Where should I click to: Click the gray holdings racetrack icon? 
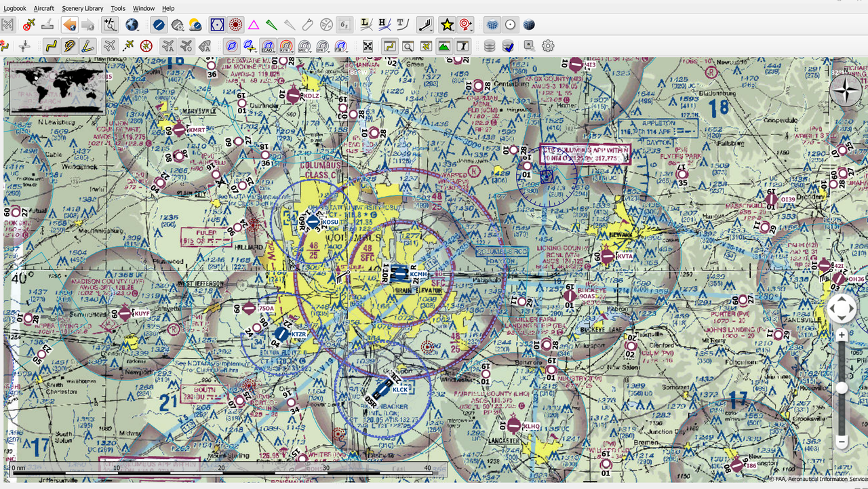tap(308, 25)
